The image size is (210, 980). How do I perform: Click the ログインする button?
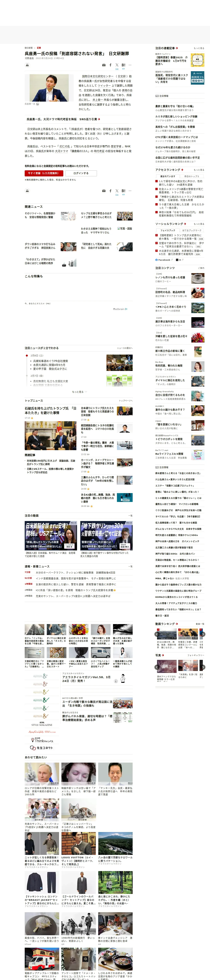81,173
